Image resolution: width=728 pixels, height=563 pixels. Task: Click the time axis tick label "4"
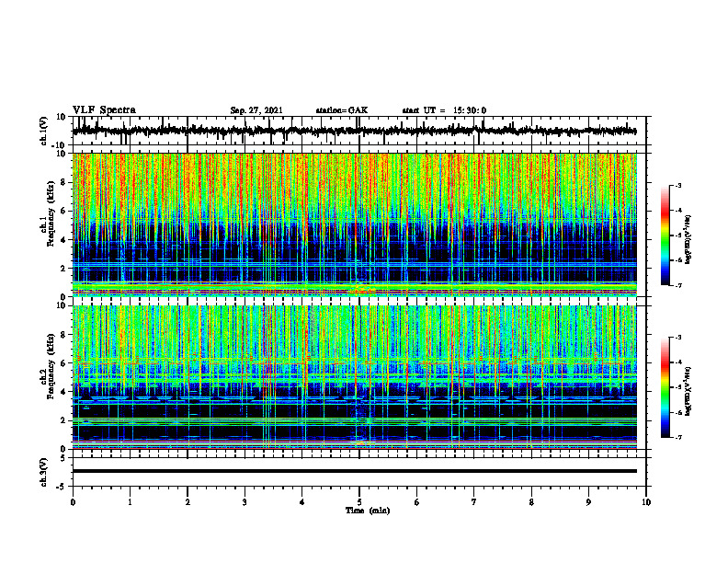tap(302, 502)
